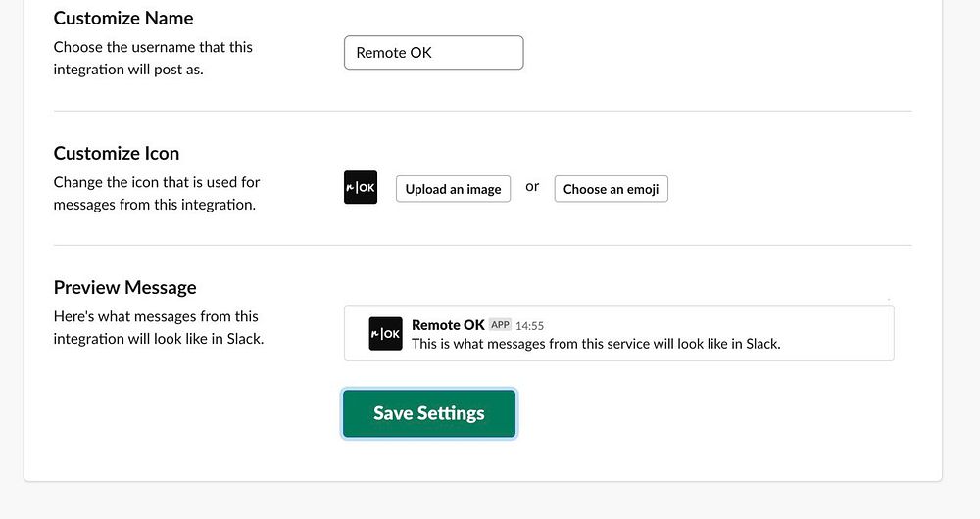The image size is (980, 519).
Task: Click the description text under Preview Message
Action: point(158,328)
